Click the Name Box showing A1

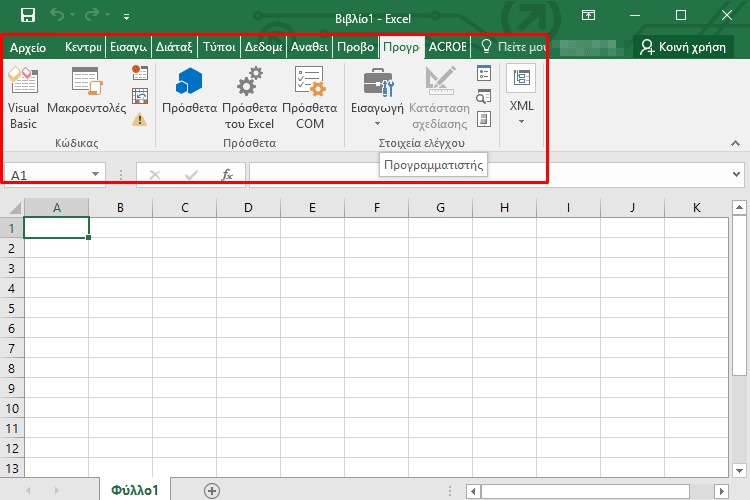pyautogui.click(x=47, y=175)
